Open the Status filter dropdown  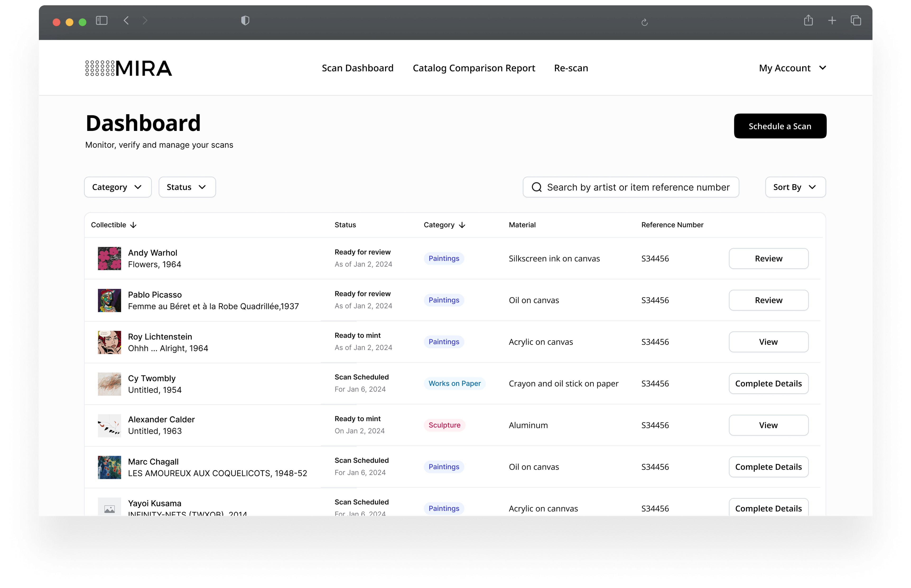187,187
